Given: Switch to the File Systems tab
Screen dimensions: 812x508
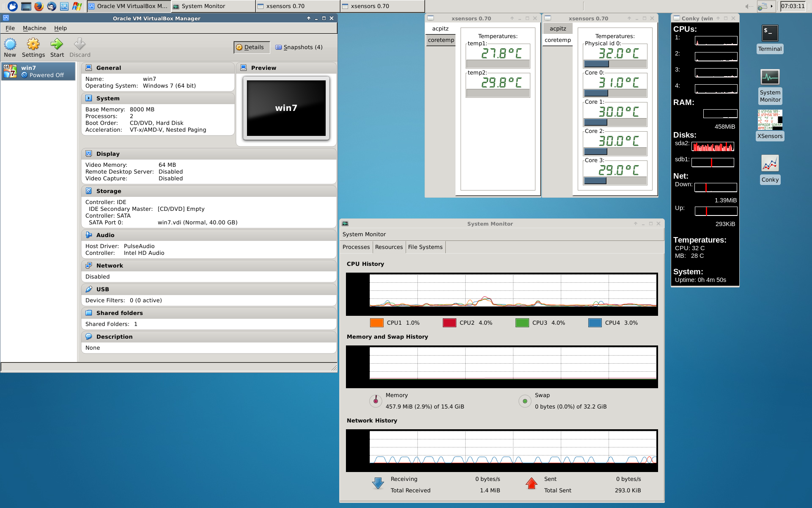Looking at the screenshot, I should click(x=425, y=247).
